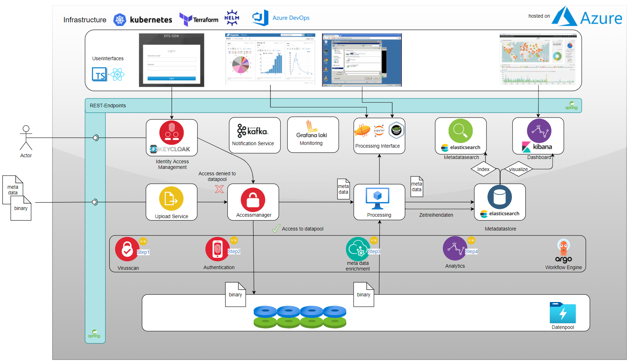Click the Step4 label
Viewport: 633px width, 364px height.
point(471,251)
